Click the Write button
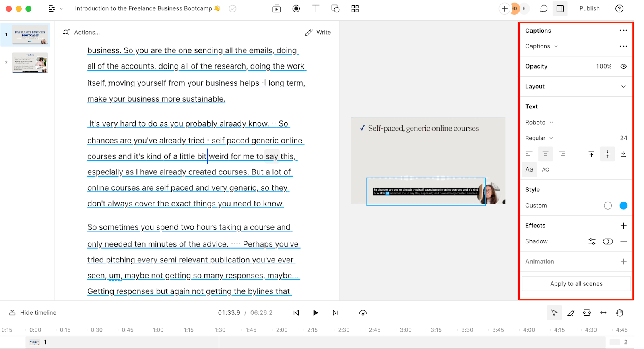This screenshot has height=349, width=644. tap(318, 32)
